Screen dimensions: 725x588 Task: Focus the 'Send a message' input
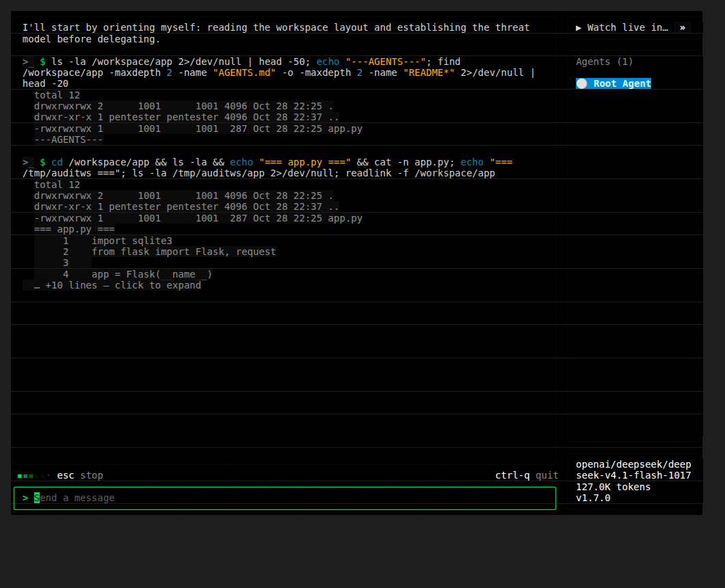[285, 498]
